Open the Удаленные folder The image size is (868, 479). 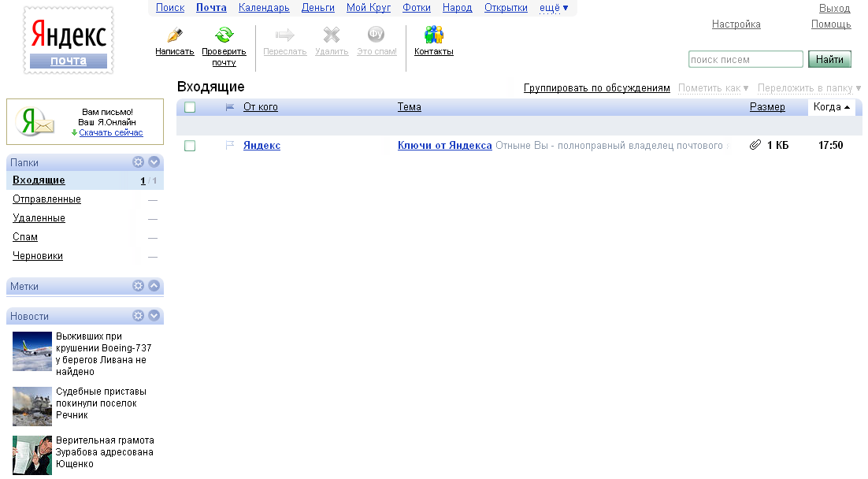(39, 217)
